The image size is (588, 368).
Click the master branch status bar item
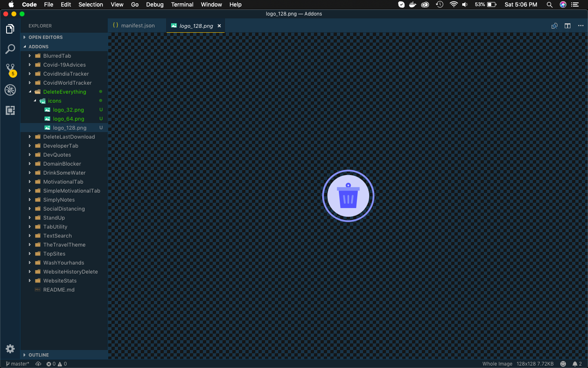click(x=18, y=364)
